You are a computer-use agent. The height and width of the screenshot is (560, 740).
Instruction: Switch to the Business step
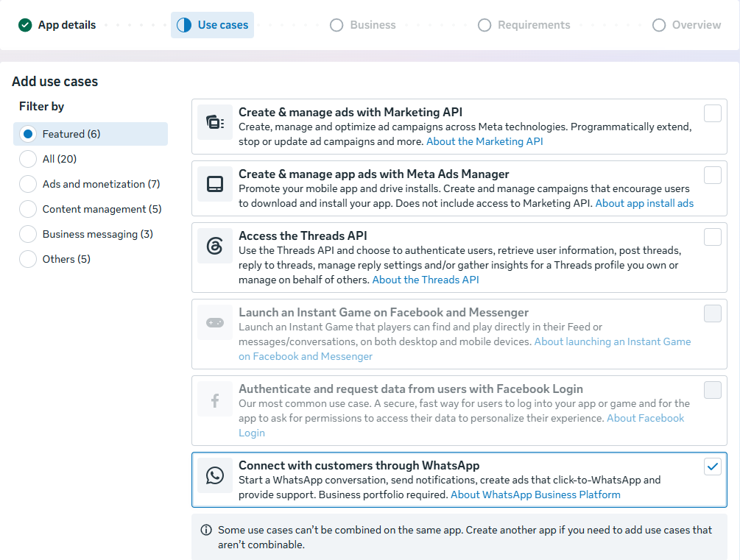pyautogui.click(x=363, y=25)
